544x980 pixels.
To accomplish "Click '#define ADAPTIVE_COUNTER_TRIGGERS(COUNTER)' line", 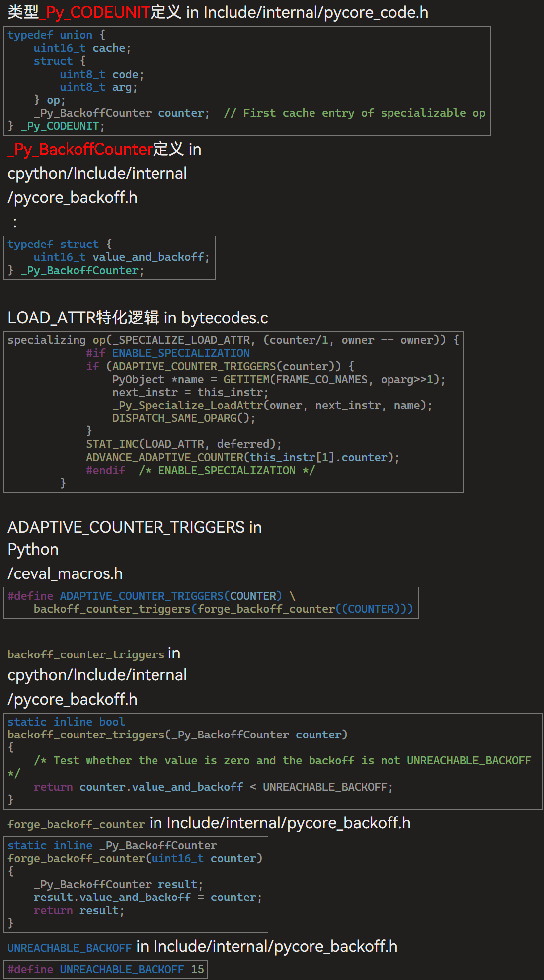I will coord(151,596).
